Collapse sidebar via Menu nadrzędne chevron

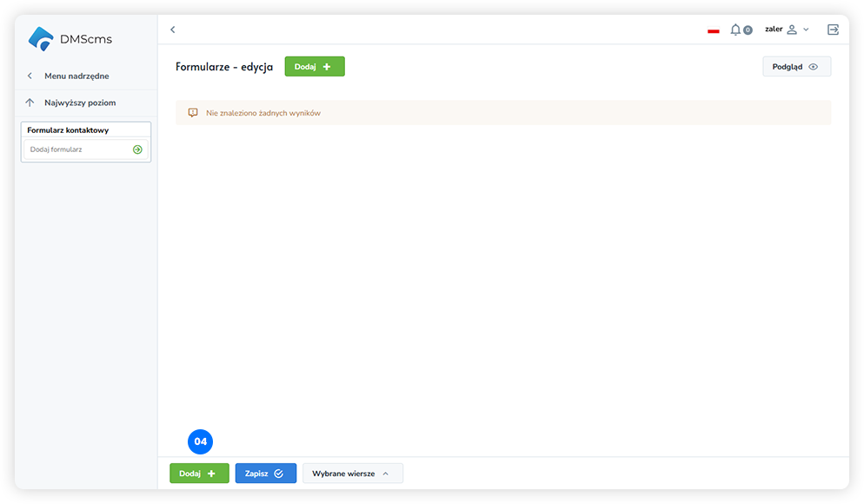pos(30,76)
